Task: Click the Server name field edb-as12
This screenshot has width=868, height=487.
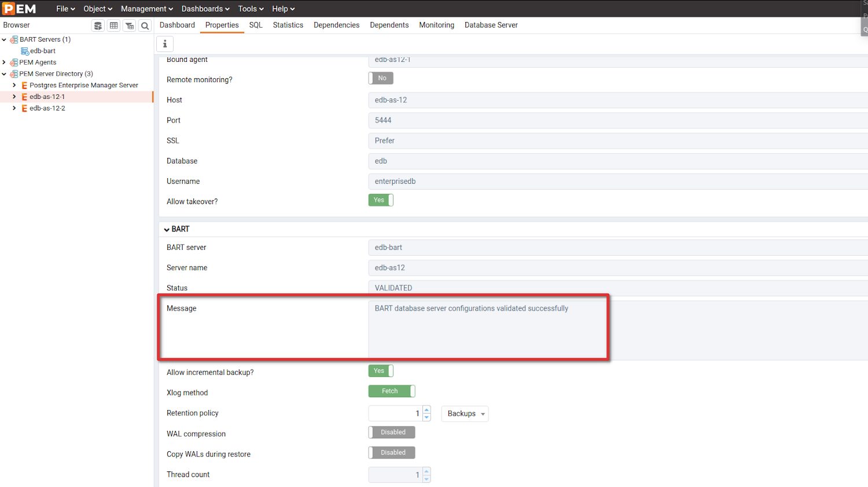Action: pos(618,268)
